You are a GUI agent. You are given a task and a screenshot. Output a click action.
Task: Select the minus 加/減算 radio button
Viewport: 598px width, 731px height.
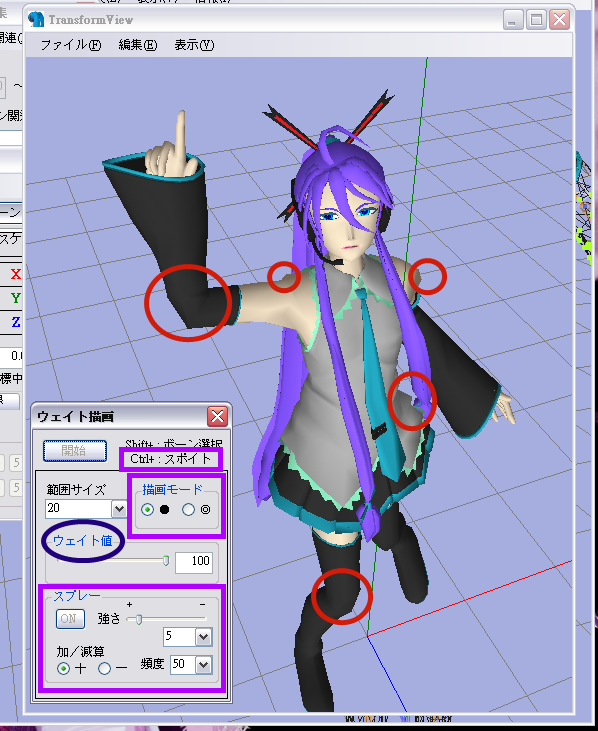click(104, 669)
